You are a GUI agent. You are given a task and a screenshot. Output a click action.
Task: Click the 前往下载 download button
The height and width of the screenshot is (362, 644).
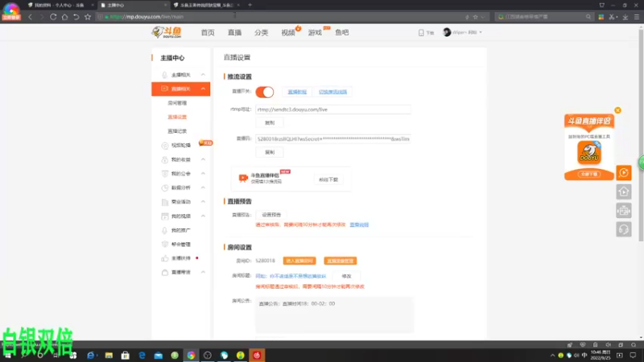328,179
